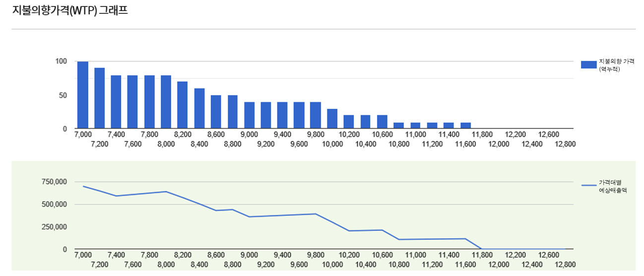Select the short bar at price 10,800

399,125
